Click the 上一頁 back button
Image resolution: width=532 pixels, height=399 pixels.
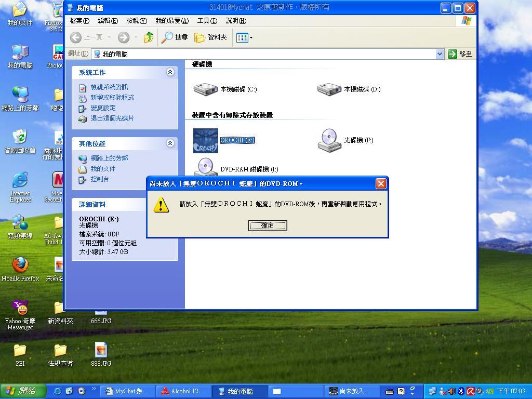pyautogui.click(x=87, y=37)
